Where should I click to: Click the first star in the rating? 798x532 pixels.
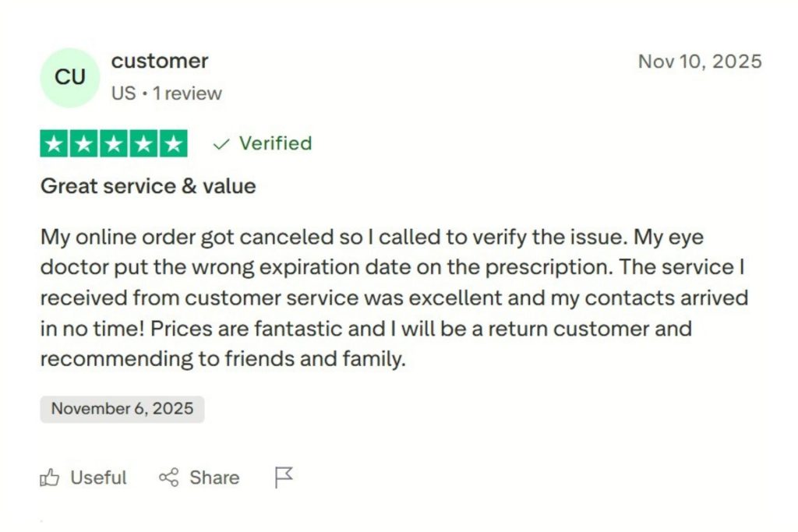coord(53,143)
